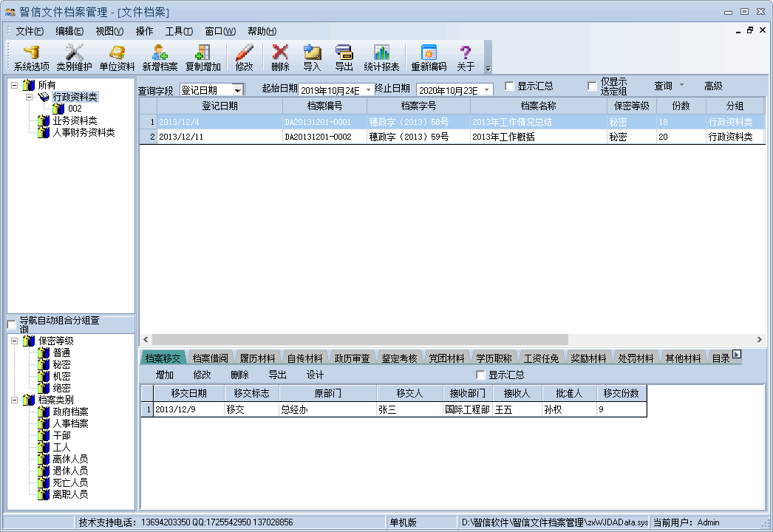Select 人事档案 category node
This screenshot has height=532, width=773.
coord(70,423)
